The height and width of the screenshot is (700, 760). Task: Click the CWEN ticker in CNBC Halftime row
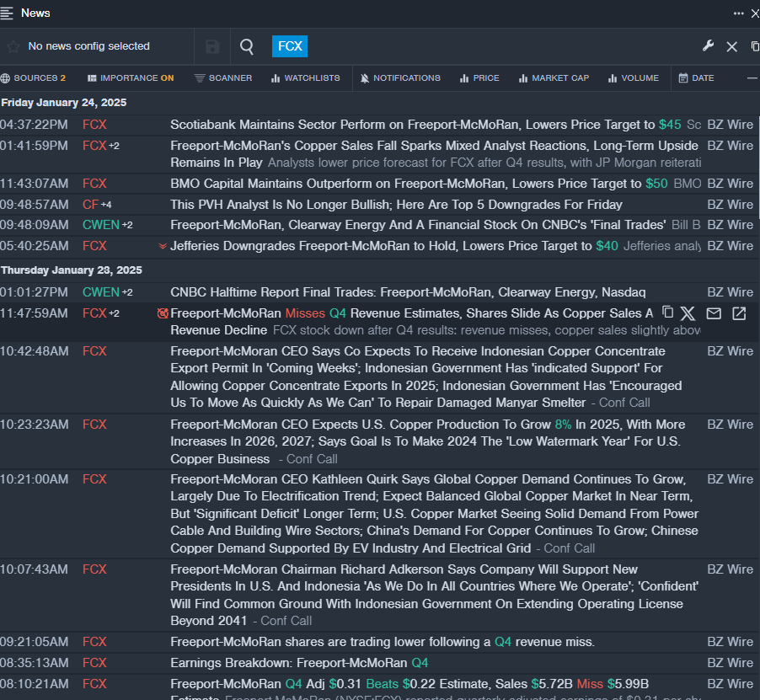[x=100, y=292]
